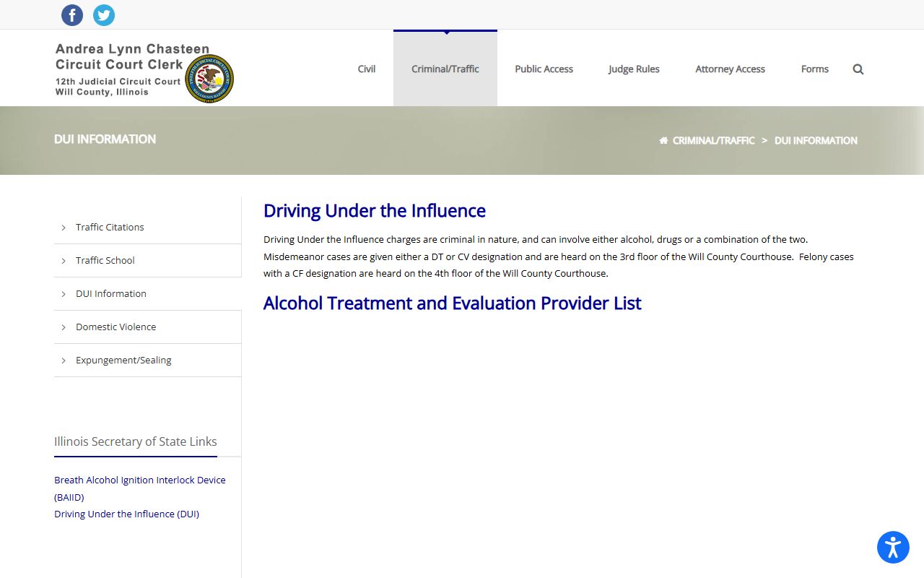Open Driving Under the Influence (DUI) link

(x=126, y=514)
